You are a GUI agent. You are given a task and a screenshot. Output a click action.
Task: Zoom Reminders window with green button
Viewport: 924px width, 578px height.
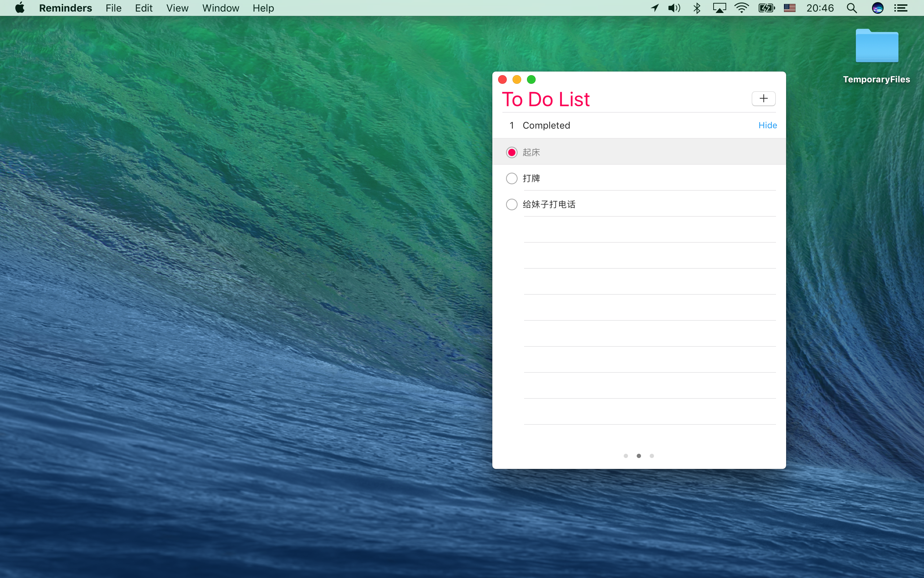pos(531,79)
